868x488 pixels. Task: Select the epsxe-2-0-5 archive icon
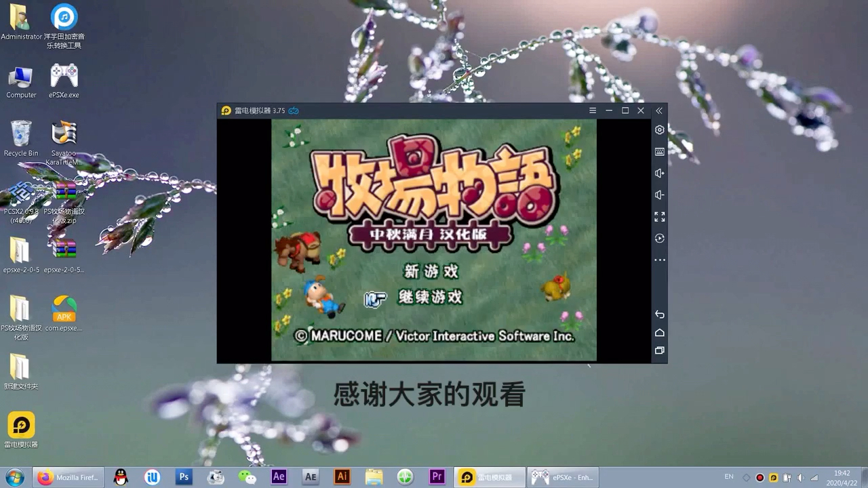[x=64, y=256]
